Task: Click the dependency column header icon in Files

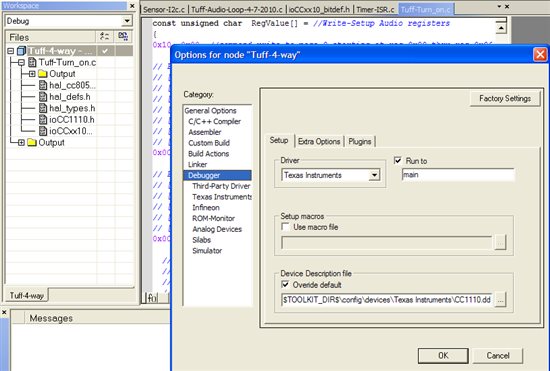Action: tap(123, 36)
